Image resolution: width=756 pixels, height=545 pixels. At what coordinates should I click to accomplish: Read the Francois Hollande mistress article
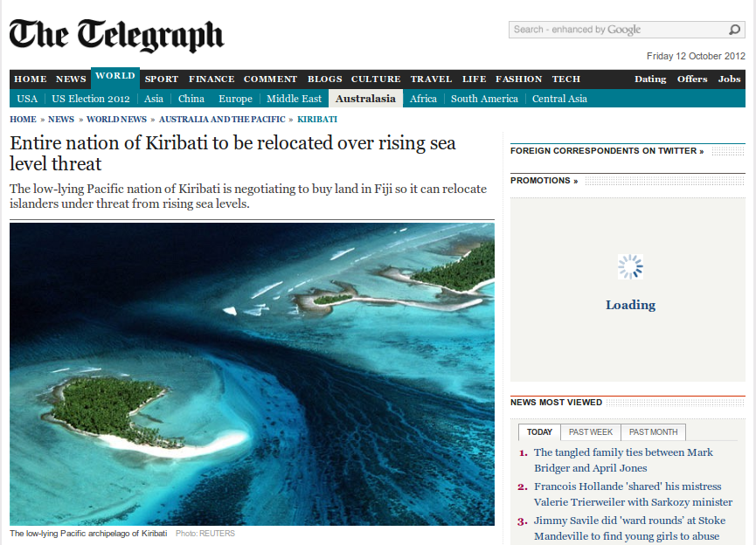(x=633, y=494)
